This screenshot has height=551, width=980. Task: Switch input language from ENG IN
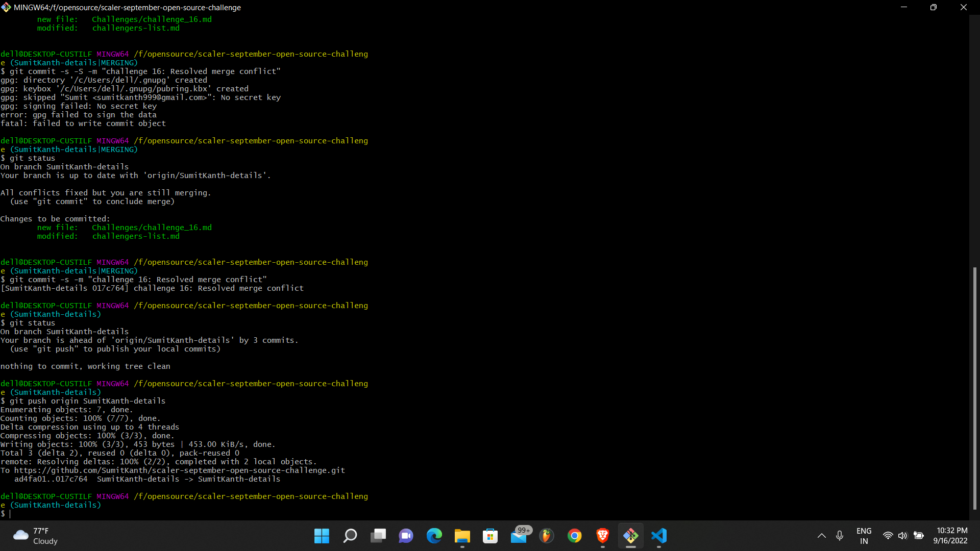864,536
